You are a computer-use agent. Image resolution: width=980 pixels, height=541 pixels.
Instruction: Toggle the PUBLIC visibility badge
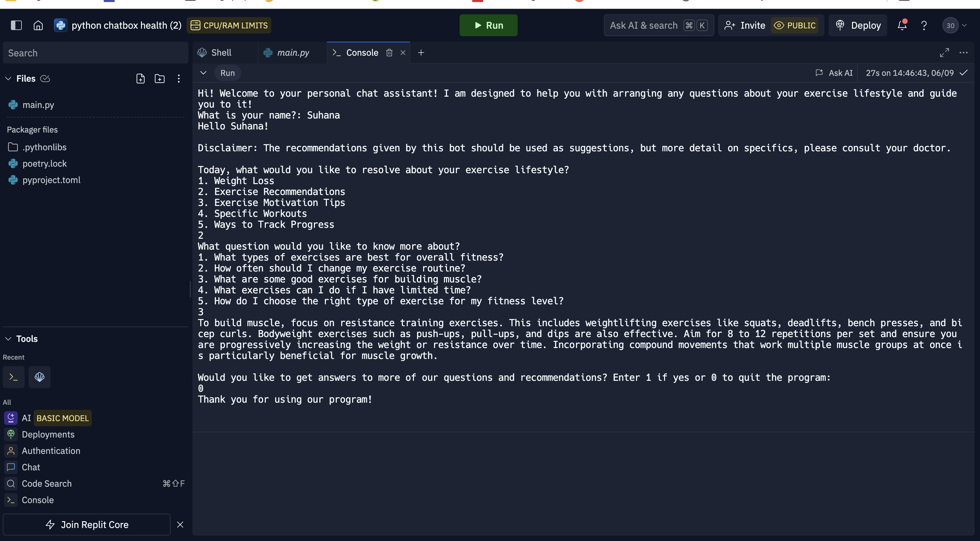pos(795,26)
